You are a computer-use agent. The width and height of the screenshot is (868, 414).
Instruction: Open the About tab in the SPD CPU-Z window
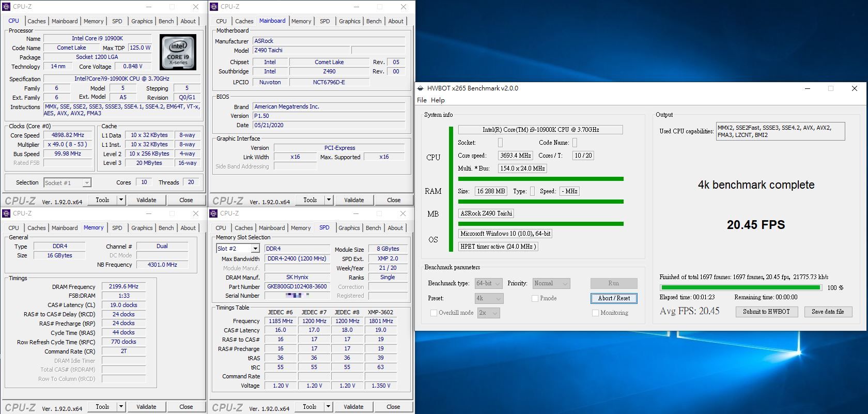click(x=395, y=228)
